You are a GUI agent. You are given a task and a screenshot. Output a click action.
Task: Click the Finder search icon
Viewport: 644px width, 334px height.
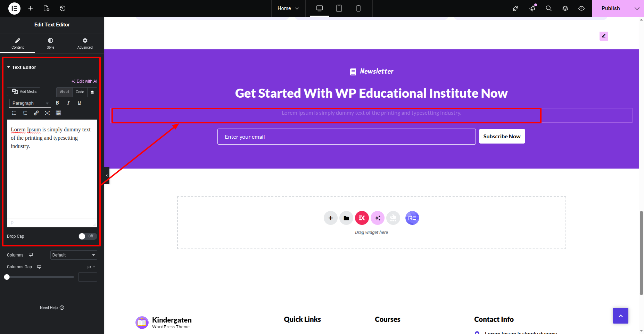pyautogui.click(x=549, y=8)
